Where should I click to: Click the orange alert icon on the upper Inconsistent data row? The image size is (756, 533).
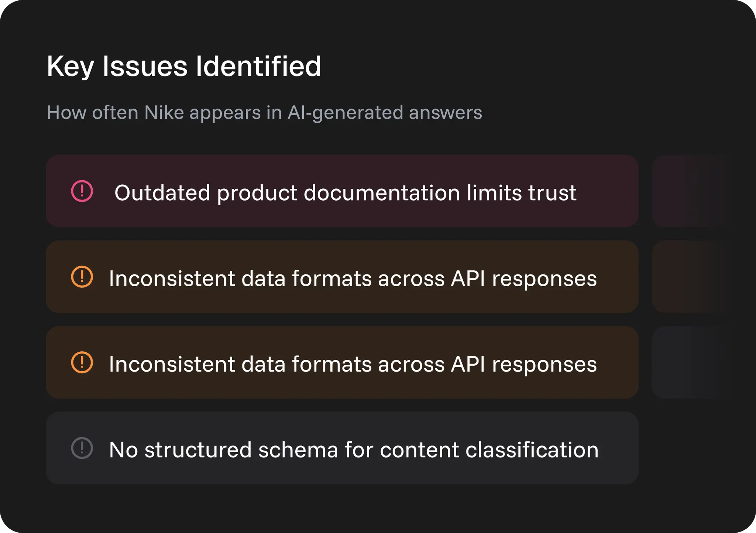(x=82, y=277)
